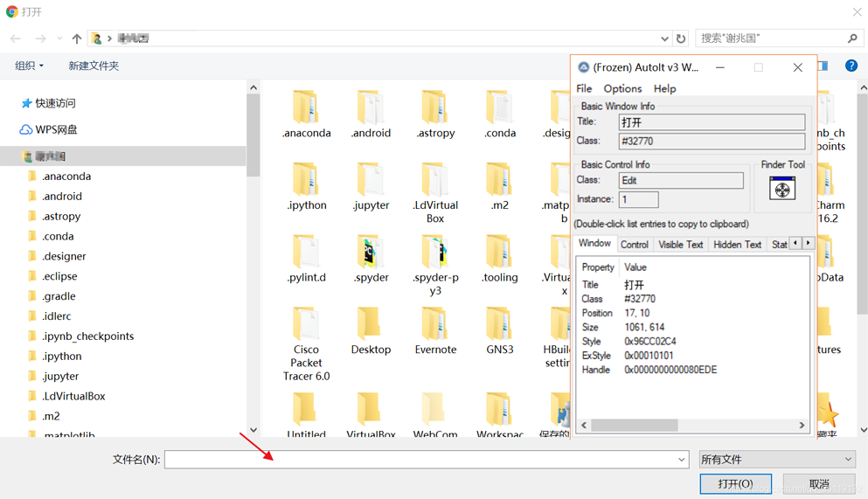Select the Cisco Packet Tracer 6.0 folder
Viewport: 868px width, 499px height.
coord(306,325)
